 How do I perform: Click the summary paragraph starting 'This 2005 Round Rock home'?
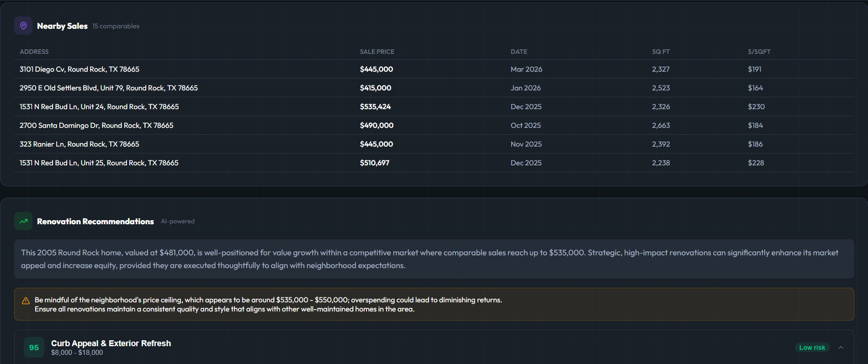point(429,259)
